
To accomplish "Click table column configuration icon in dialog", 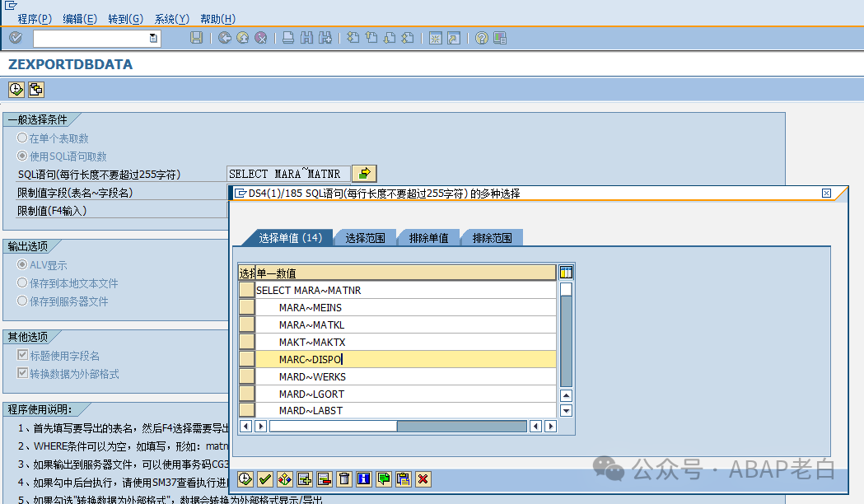I will pos(566,272).
